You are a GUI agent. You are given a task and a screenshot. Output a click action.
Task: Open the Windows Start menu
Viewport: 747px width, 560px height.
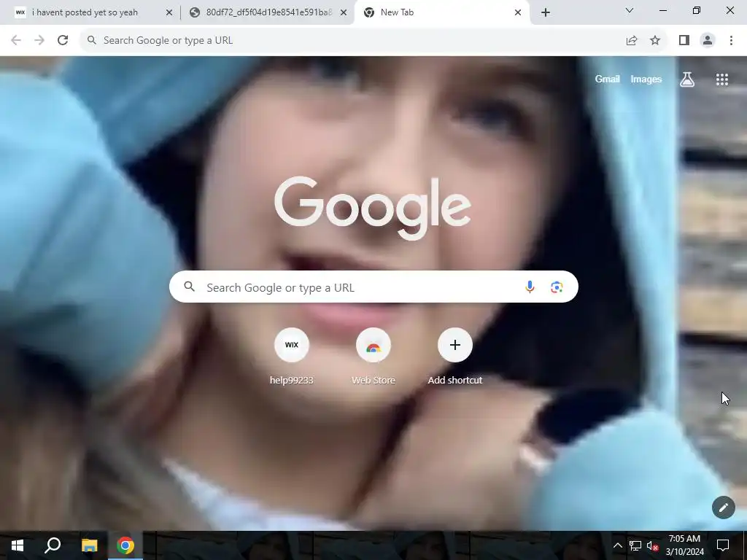click(18, 545)
